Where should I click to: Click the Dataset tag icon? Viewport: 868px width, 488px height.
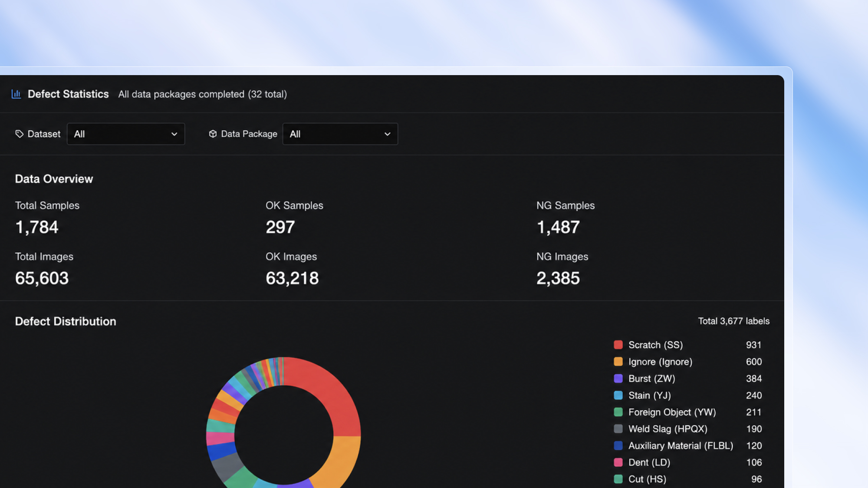click(x=19, y=134)
